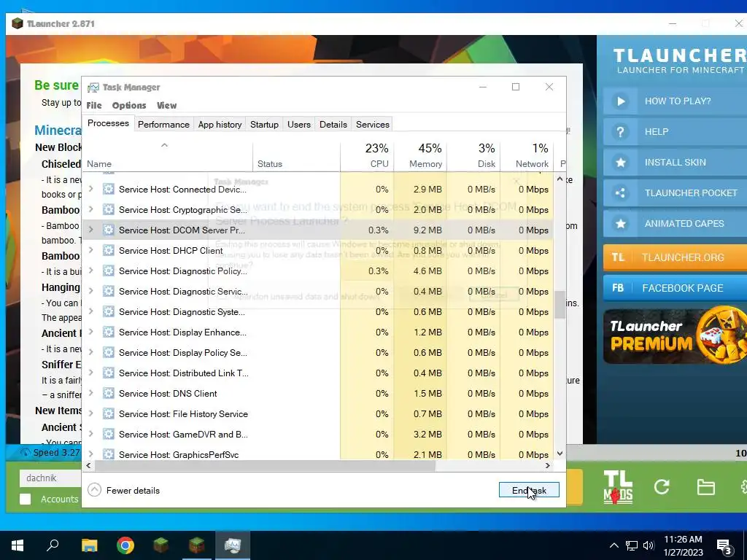Sort processes by the CPU column

[368, 156]
